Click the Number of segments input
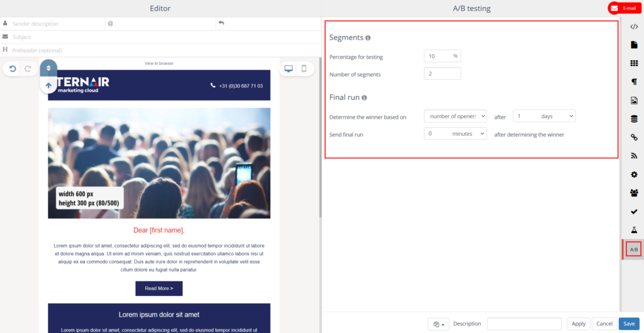 442,74
